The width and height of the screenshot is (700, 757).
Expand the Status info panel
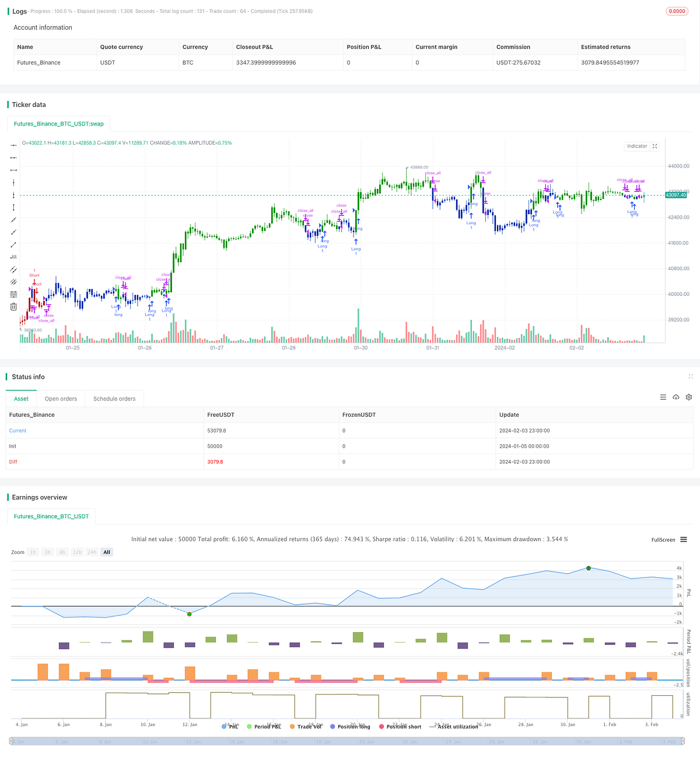click(x=691, y=376)
